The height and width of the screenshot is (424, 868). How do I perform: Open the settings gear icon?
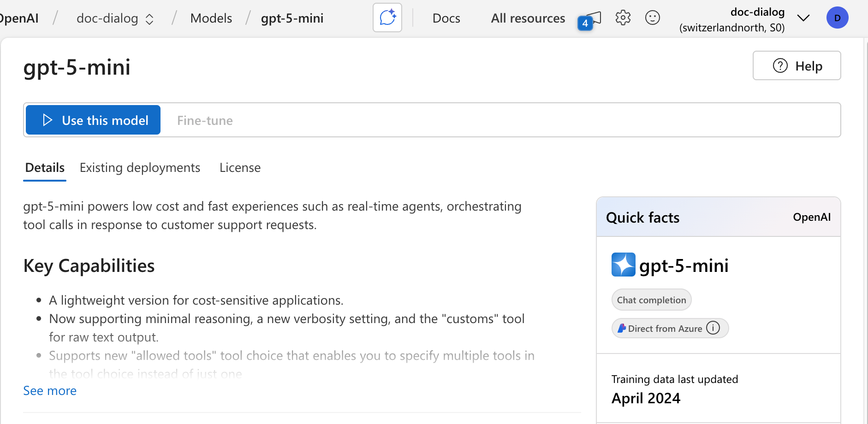tap(623, 18)
